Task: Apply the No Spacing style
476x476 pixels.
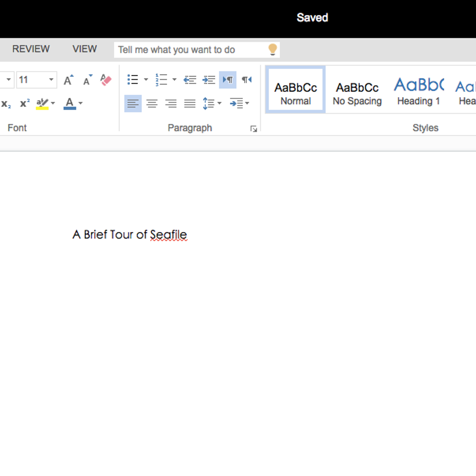Action: click(x=357, y=90)
